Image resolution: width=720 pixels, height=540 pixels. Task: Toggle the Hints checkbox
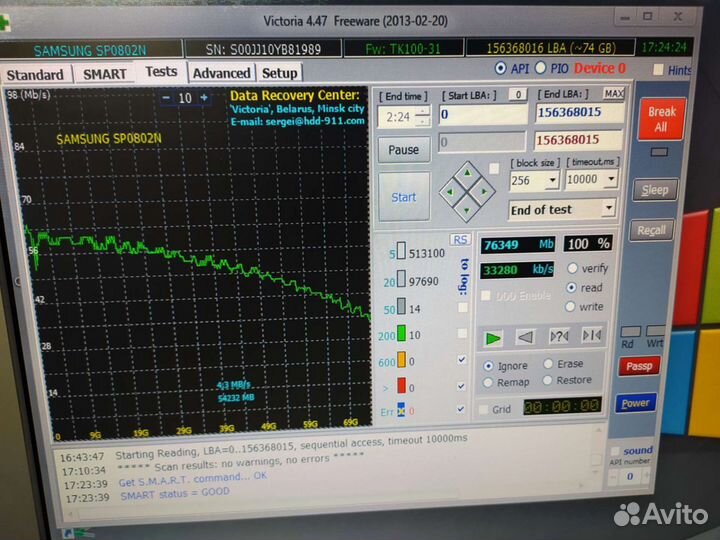pos(658,70)
